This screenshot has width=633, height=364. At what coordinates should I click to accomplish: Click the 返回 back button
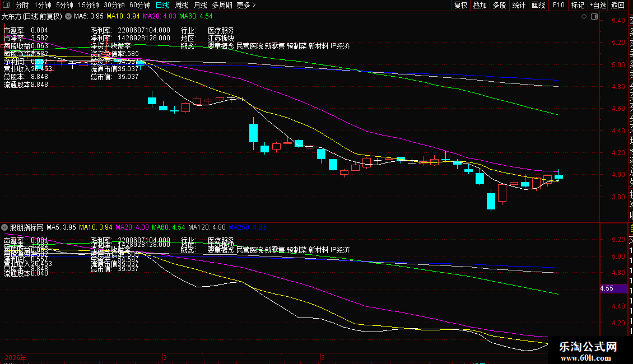point(618,6)
